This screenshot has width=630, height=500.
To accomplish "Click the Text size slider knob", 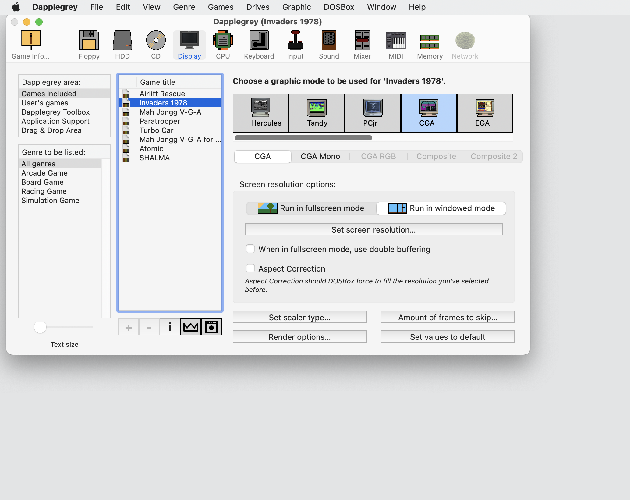I will coord(40,327).
